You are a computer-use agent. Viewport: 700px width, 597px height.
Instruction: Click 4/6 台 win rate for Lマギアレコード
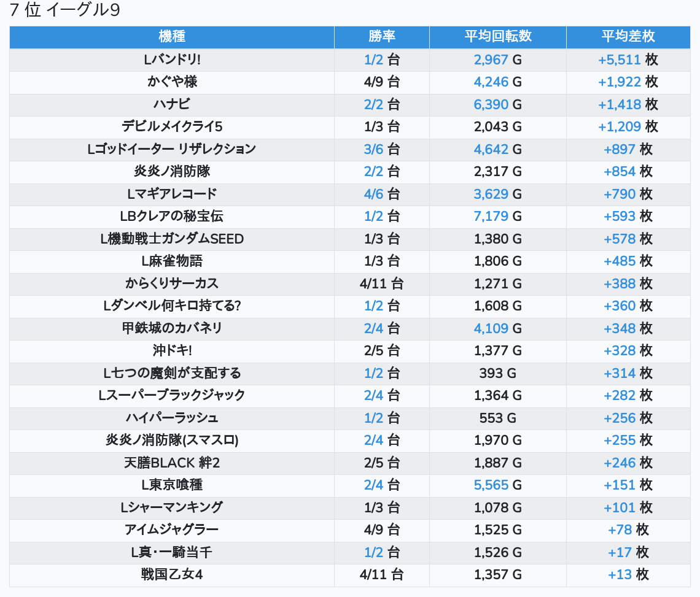coord(382,194)
